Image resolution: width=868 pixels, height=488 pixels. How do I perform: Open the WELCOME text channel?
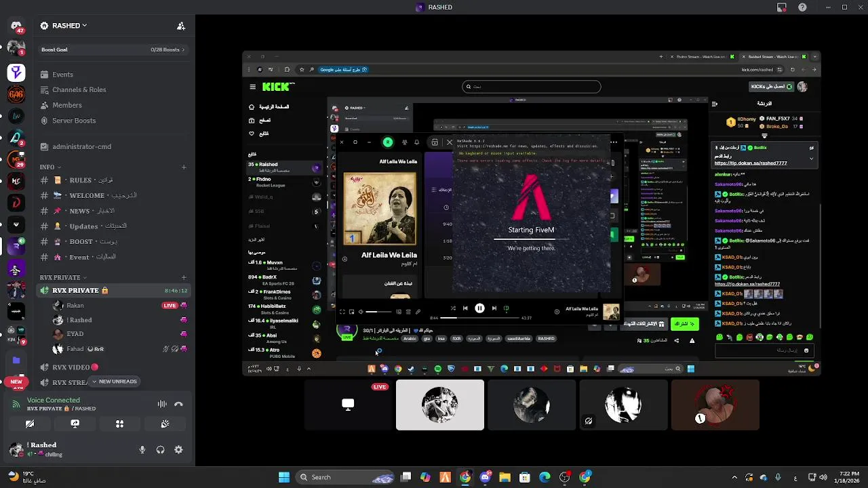click(x=113, y=195)
